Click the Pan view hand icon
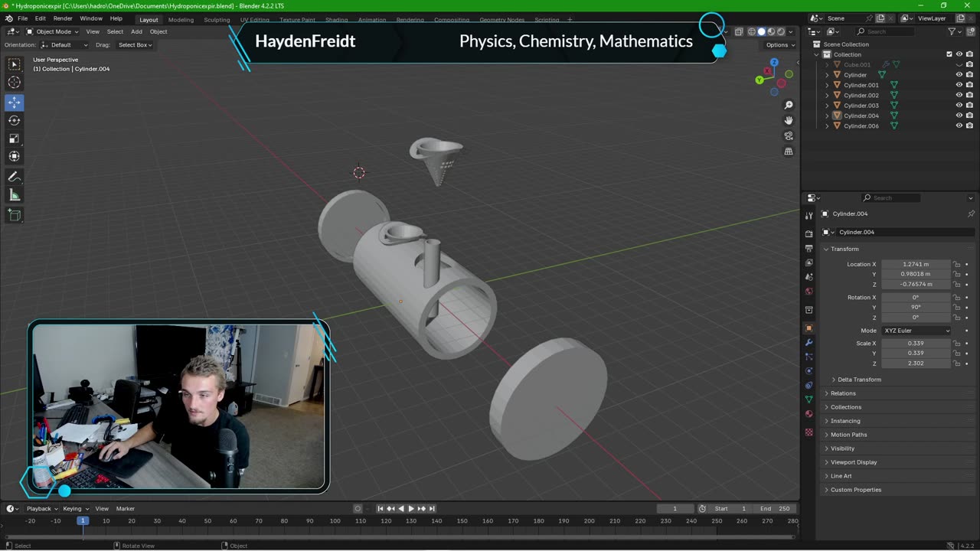 [x=789, y=120]
